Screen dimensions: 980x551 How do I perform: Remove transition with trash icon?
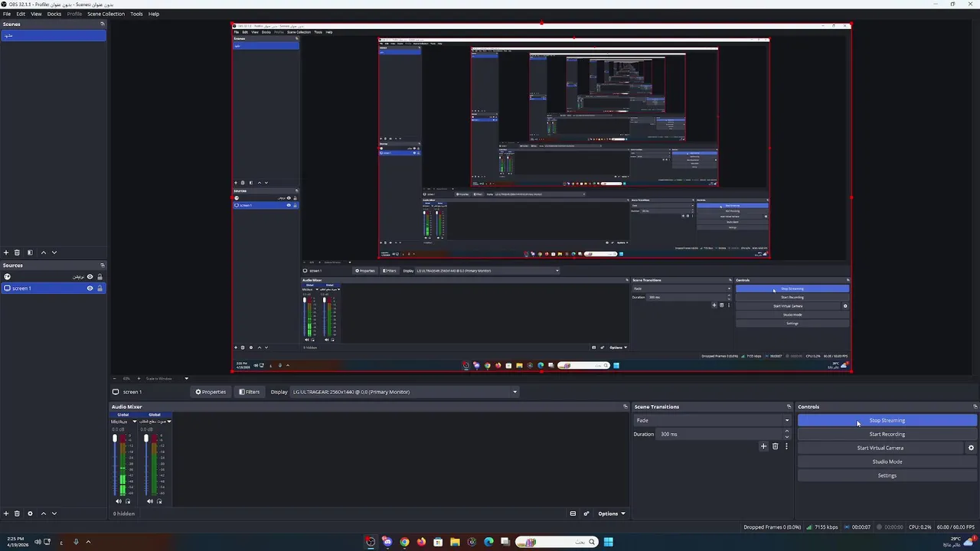point(775,446)
